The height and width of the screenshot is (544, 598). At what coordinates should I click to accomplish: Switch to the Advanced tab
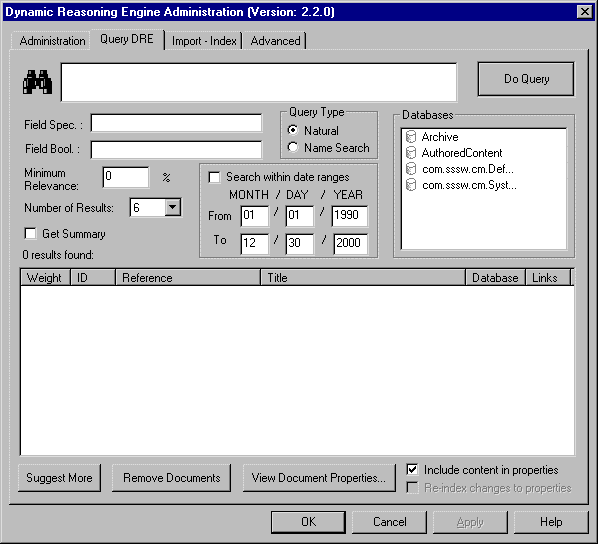(x=275, y=41)
